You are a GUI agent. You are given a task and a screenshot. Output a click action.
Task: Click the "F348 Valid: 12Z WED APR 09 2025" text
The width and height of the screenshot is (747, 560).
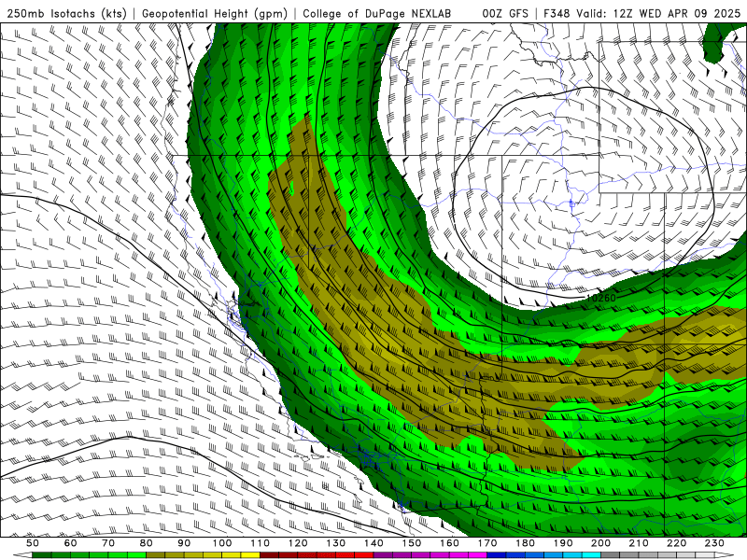click(x=641, y=13)
